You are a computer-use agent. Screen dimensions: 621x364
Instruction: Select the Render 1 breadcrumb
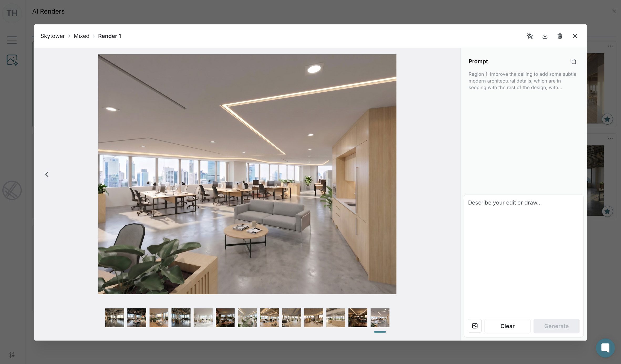pos(110,36)
